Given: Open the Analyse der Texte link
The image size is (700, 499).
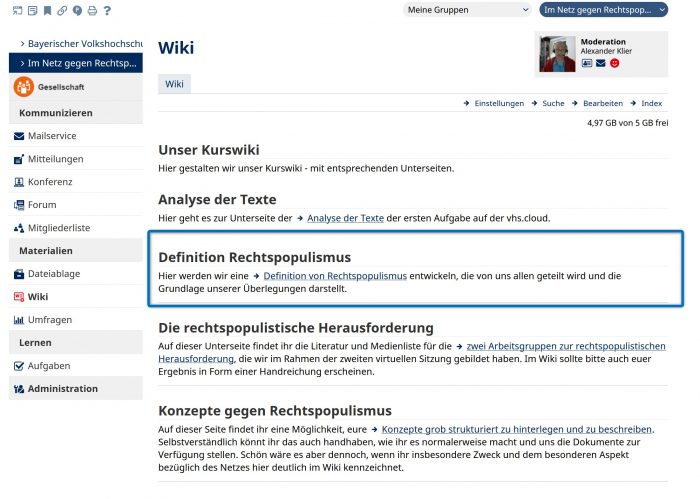Looking at the screenshot, I should [345, 218].
